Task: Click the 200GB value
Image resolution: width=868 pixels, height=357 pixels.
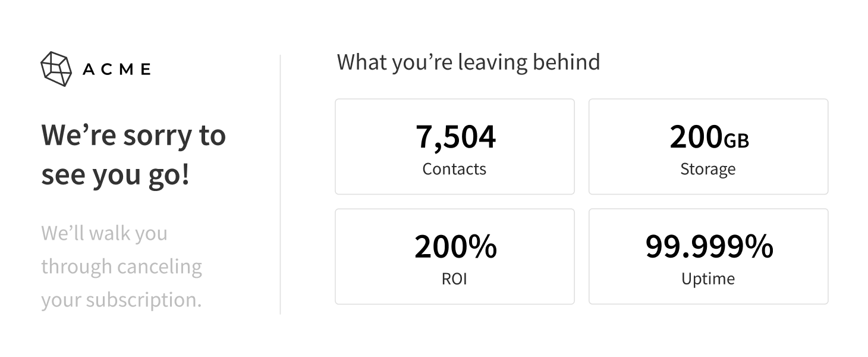Action: (x=709, y=137)
